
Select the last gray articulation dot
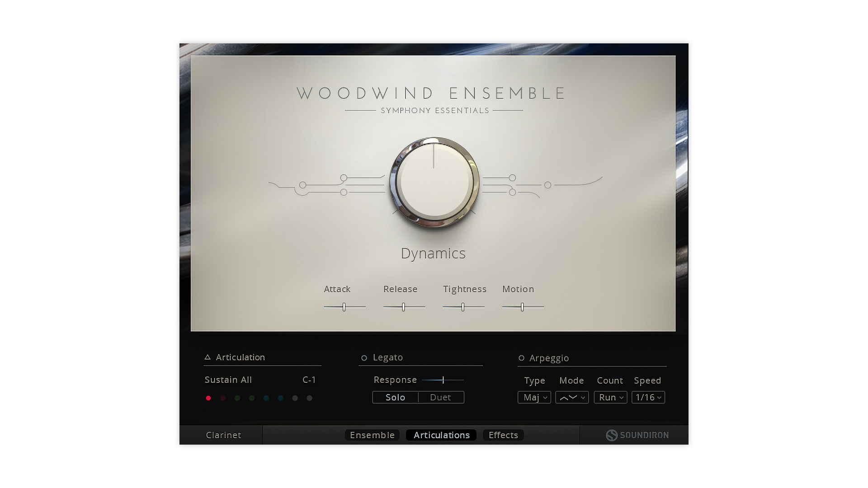(310, 398)
